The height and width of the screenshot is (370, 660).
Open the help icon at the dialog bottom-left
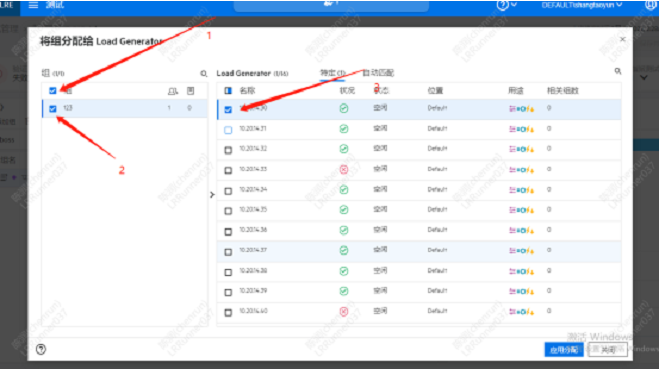(x=41, y=349)
